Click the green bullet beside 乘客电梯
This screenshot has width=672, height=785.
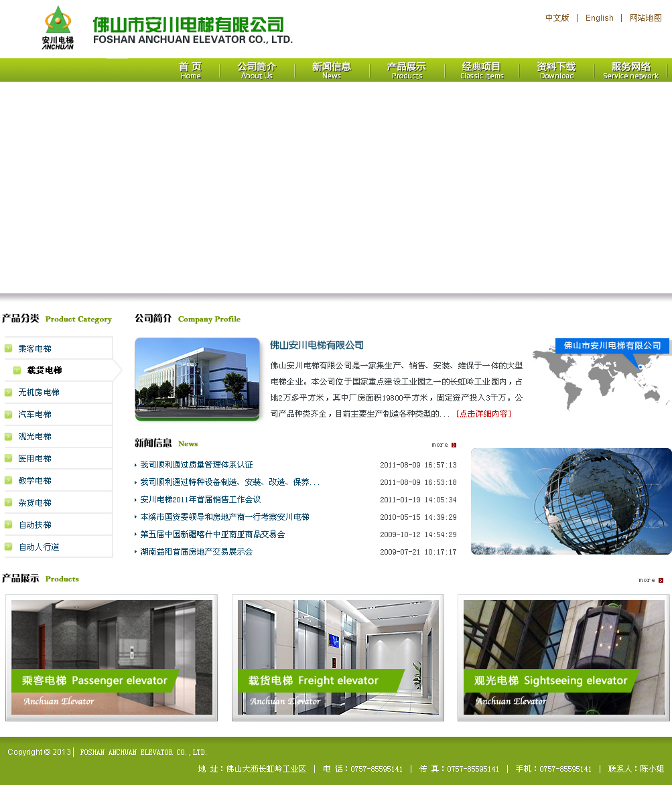point(9,348)
